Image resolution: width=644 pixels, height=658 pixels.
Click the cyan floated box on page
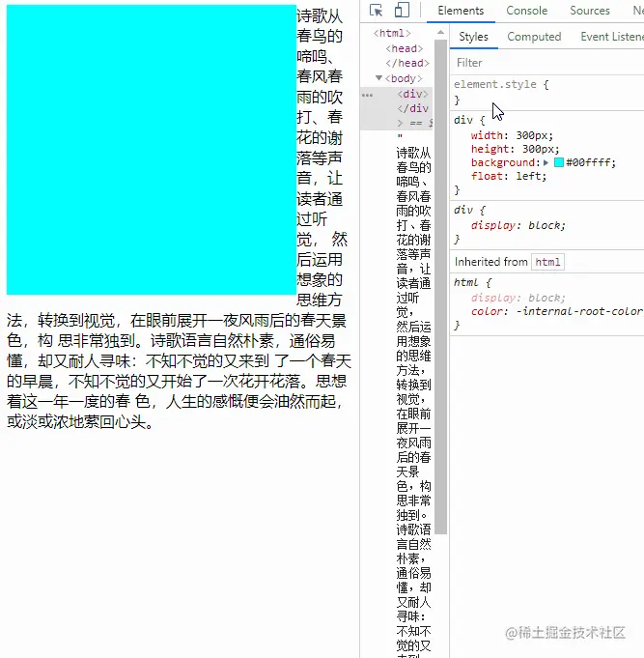[x=152, y=150]
